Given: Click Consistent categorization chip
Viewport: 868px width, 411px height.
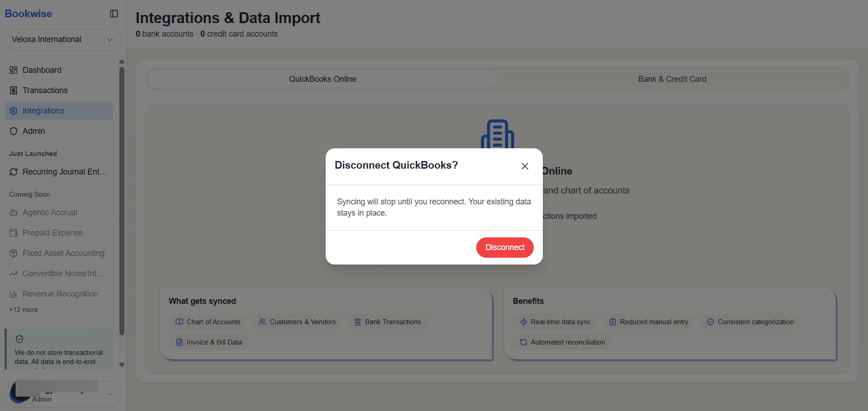Looking at the screenshot, I should [750, 322].
